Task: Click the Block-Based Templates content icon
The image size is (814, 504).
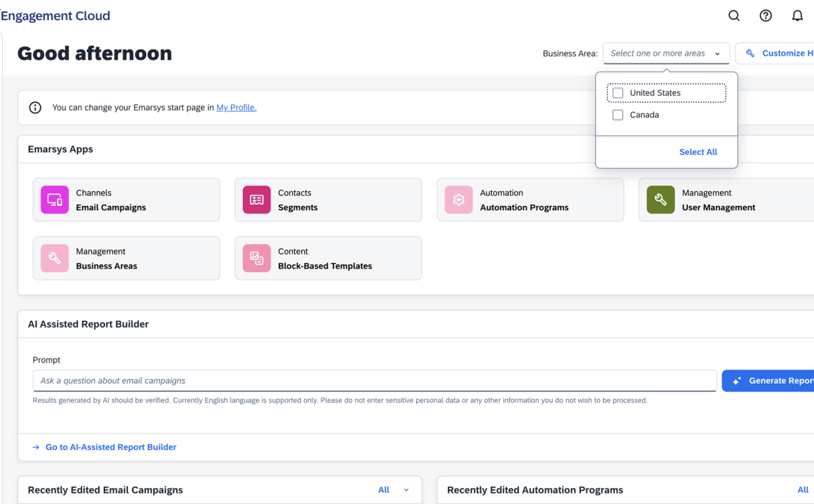Action: [x=257, y=259]
